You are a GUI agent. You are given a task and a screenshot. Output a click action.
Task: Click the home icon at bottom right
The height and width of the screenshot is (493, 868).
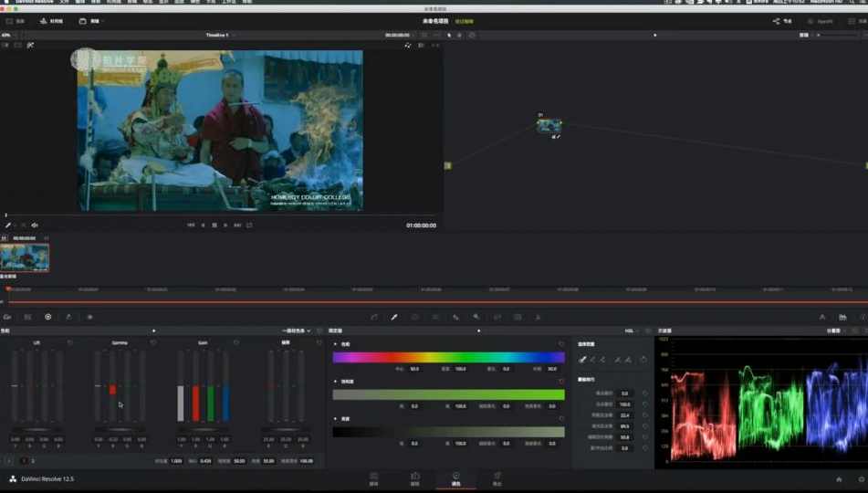pyautogui.click(x=839, y=478)
